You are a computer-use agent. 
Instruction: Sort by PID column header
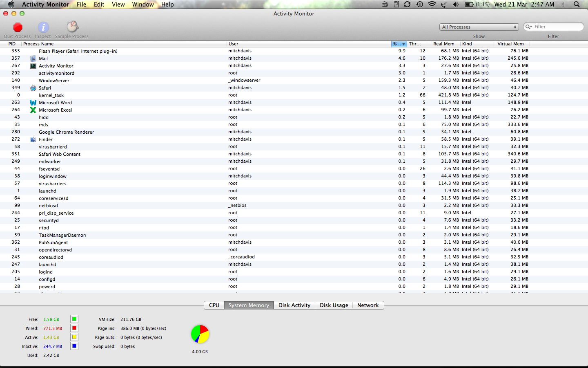point(12,44)
